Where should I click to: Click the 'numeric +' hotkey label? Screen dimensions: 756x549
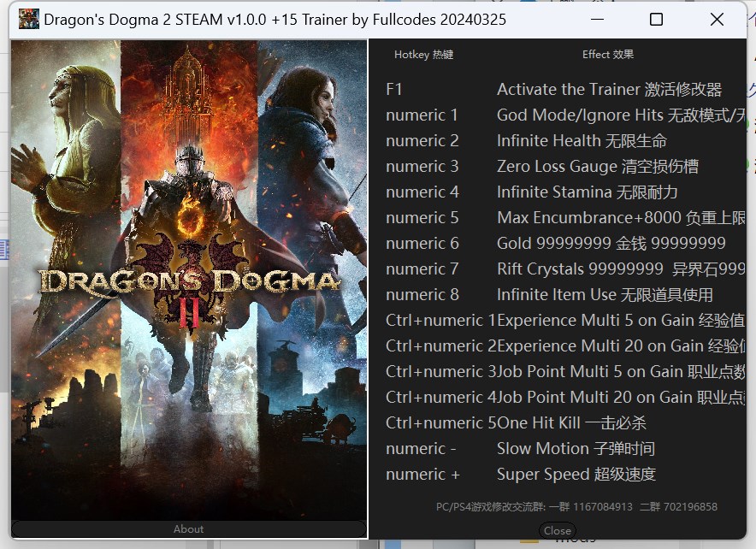(x=422, y=475)
